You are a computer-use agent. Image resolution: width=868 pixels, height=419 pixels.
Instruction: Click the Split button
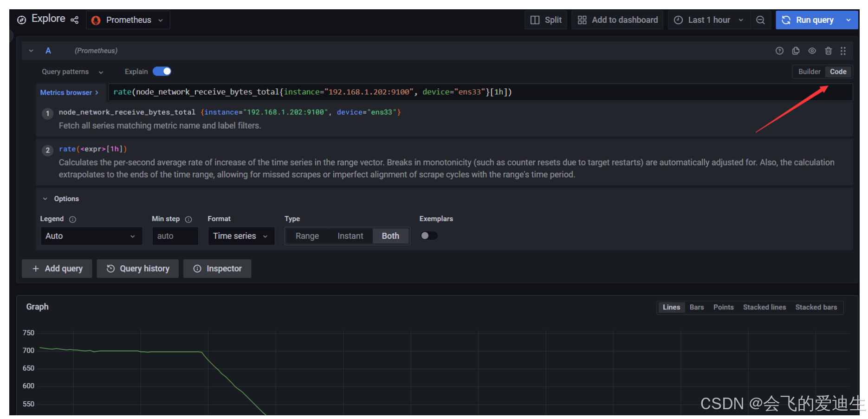click(546, 20)
